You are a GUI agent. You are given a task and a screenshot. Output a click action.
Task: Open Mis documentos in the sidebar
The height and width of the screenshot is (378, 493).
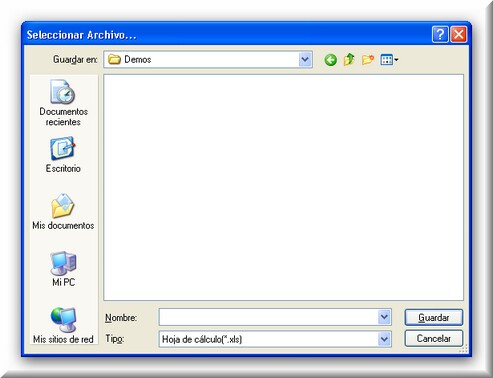click(63, 212)
